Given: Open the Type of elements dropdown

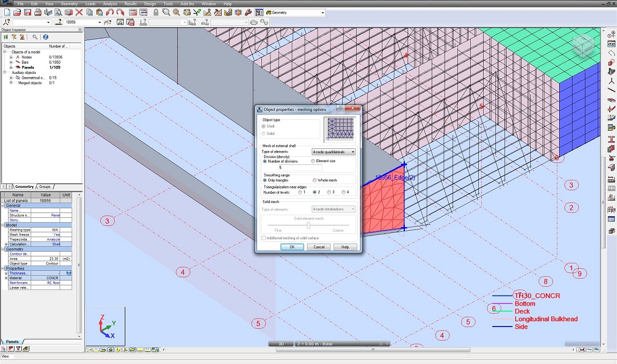Looking at the screenshot, I should (334, 152).
